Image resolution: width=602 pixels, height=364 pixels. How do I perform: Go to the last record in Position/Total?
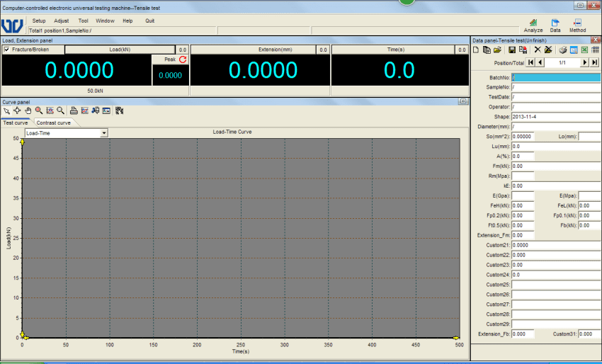click(x=595, y=62)
